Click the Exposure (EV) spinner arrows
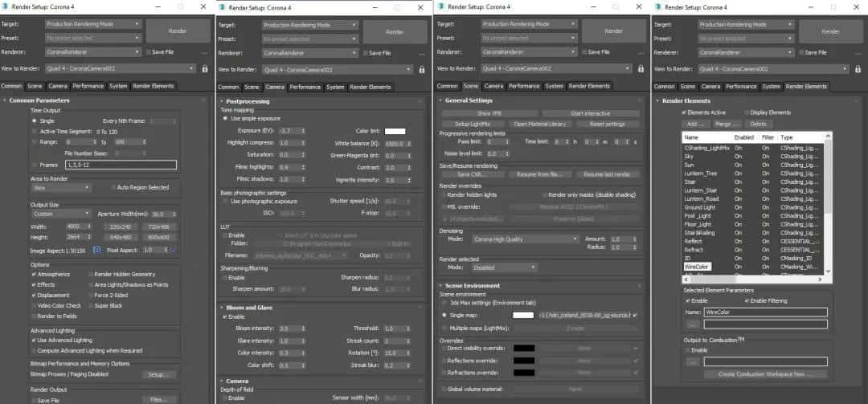Viewport: 868px width, 404px height. click(303, 131)
